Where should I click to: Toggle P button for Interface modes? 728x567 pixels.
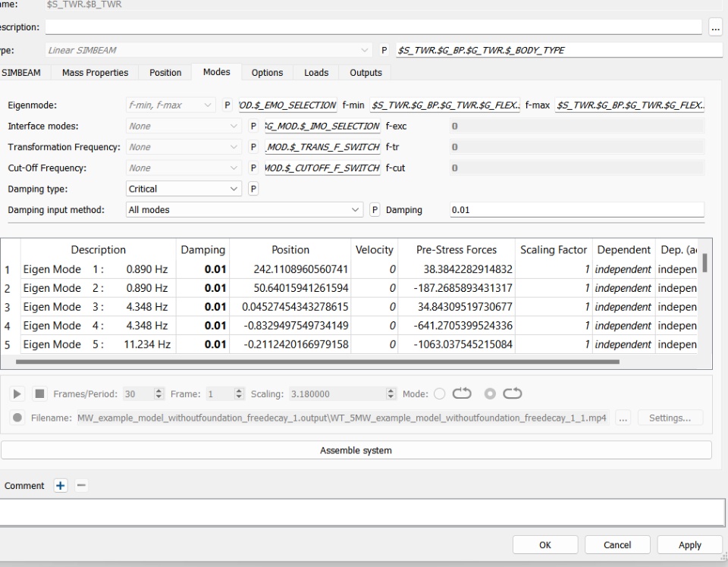click(x=253, y=126)
